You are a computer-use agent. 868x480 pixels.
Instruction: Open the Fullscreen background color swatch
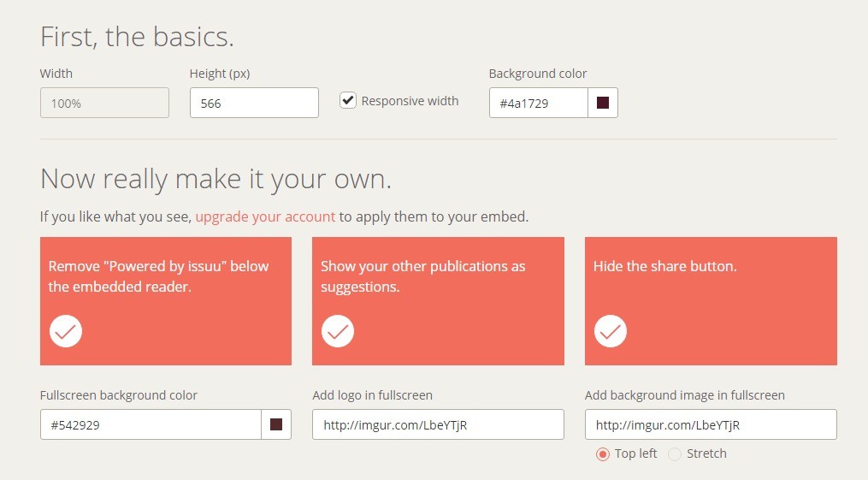click(x=276, y=424)
